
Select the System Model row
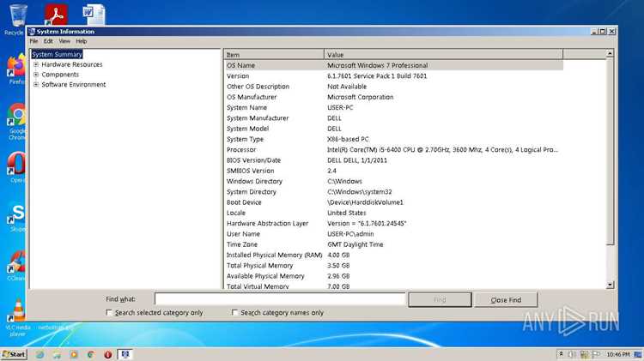393,129
